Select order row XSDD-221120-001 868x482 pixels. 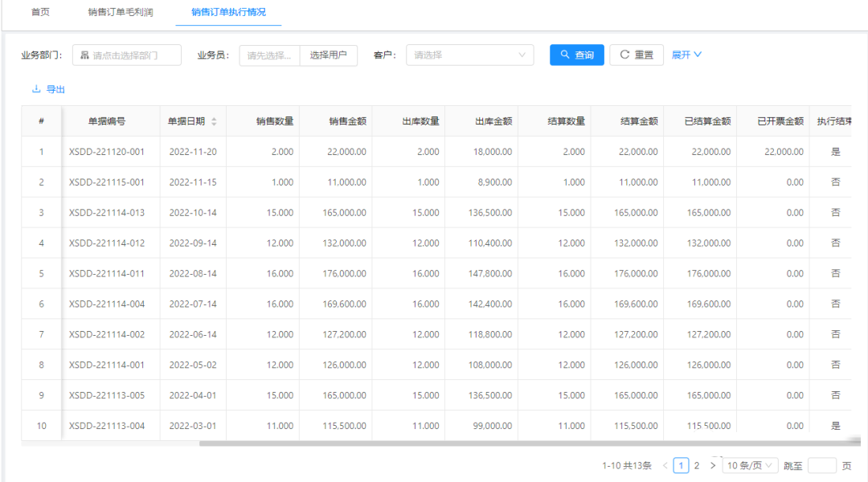pos(107,152)
